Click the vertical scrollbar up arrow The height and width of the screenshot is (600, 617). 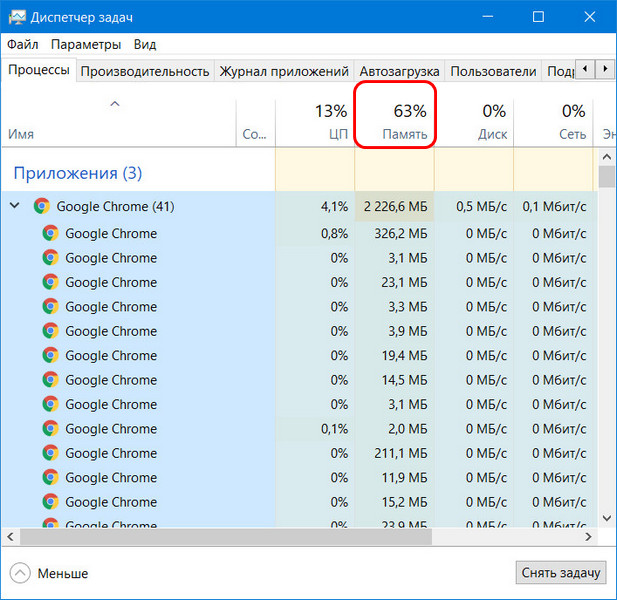pos(606,157)
